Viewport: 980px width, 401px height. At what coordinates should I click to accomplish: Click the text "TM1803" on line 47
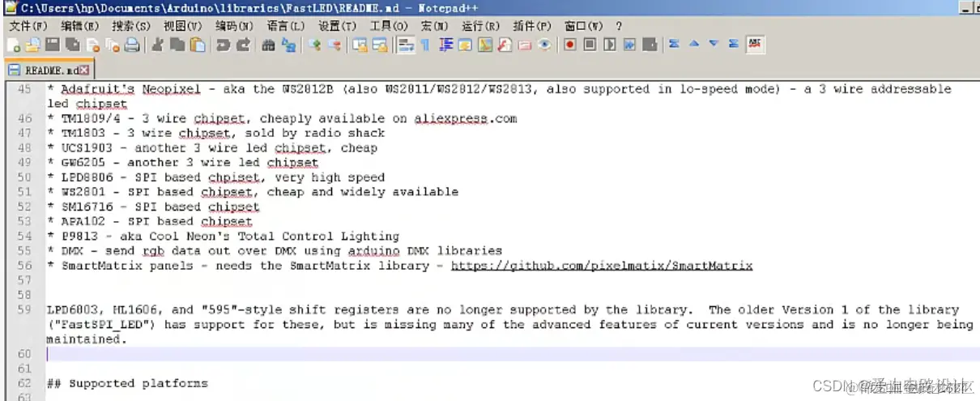(83, 133)
